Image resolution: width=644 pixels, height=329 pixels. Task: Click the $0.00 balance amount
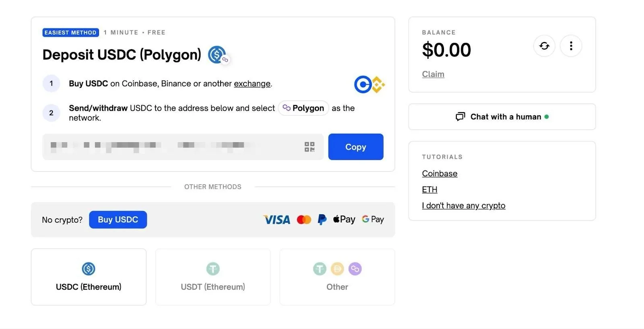(x=446, y=50)
